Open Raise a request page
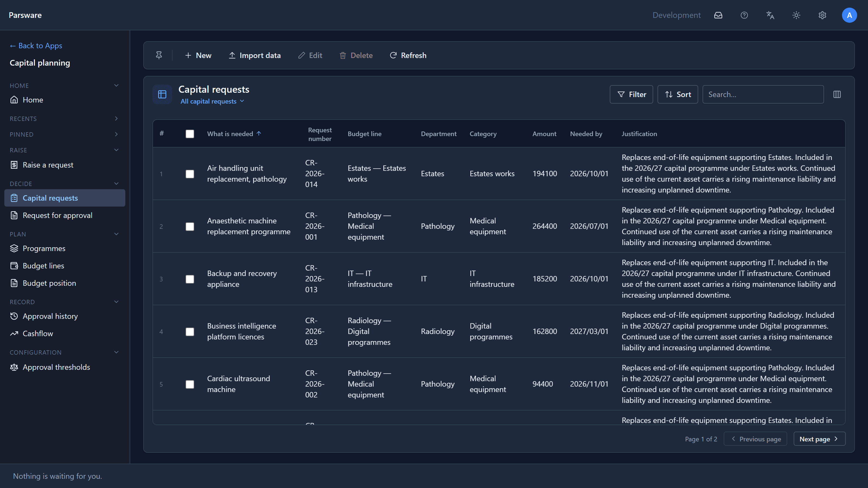Screen dimensions: 868x488 pyautogui.click(x=65, y=165)
